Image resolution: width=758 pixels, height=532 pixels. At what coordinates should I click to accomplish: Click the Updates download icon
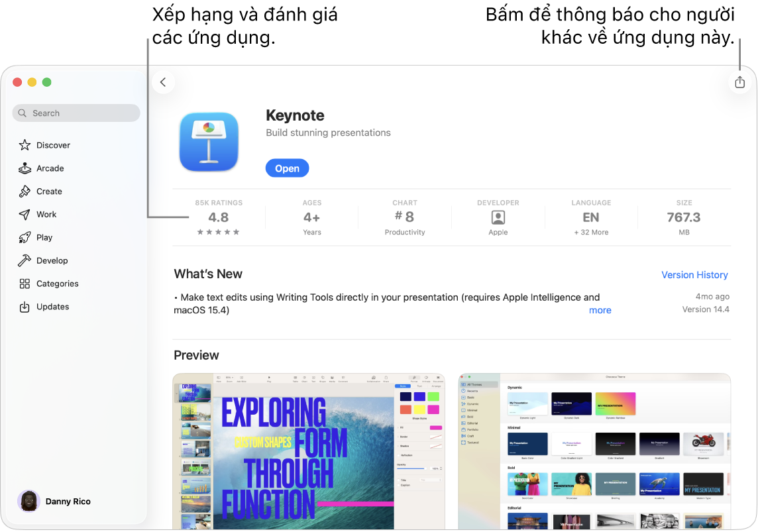tap(25, 307)
